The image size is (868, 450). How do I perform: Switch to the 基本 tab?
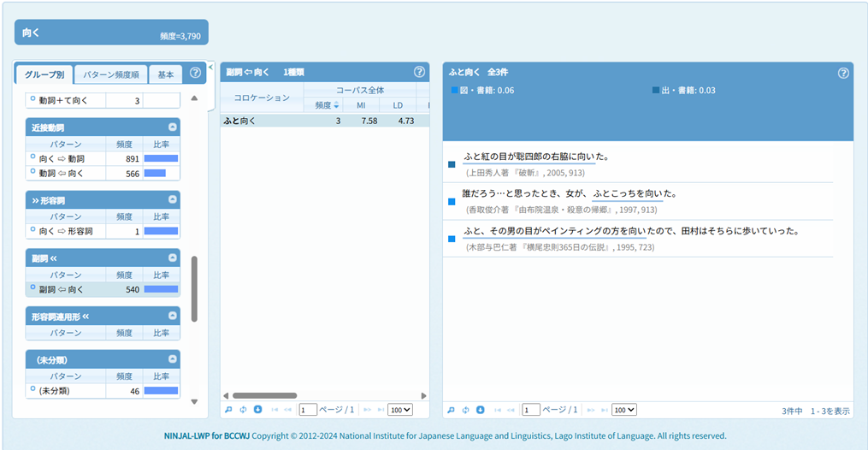tap(165, 74)
